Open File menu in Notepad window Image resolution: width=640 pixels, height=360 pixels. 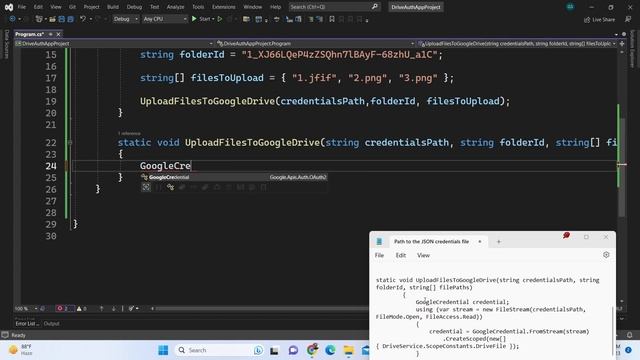pyautogui.click(x=379, y=255)
